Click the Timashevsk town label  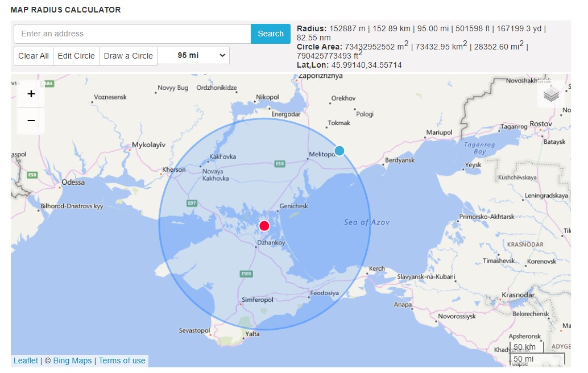tap(499, 260)
